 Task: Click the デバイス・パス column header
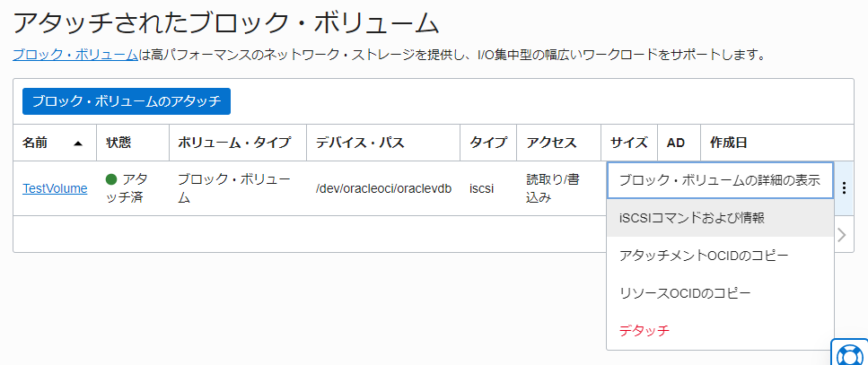(359, 143)
